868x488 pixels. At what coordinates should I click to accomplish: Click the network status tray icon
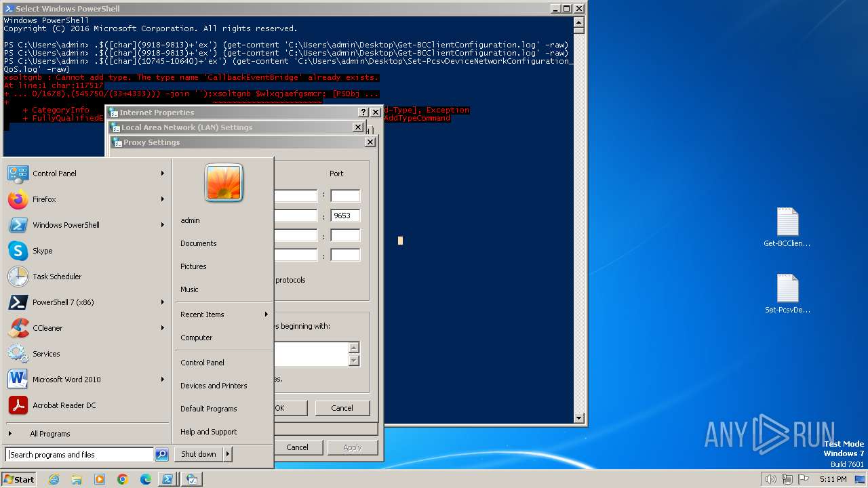(x=787, y=479)
